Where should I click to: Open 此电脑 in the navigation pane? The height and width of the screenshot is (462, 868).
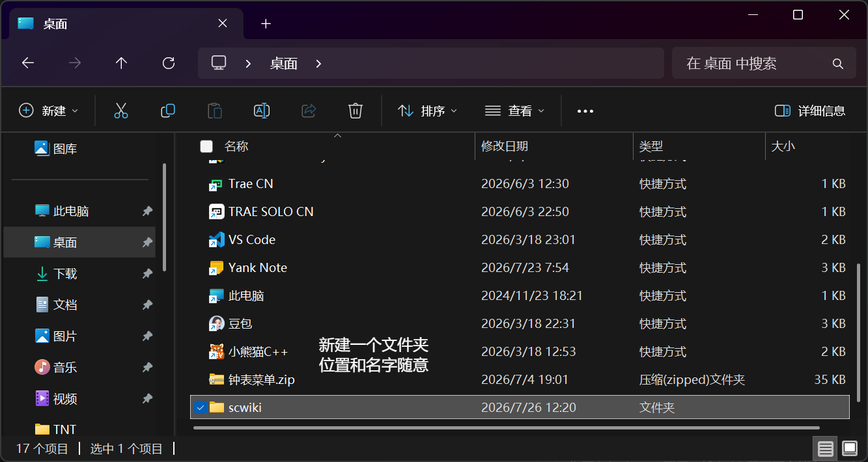(62, 211)
